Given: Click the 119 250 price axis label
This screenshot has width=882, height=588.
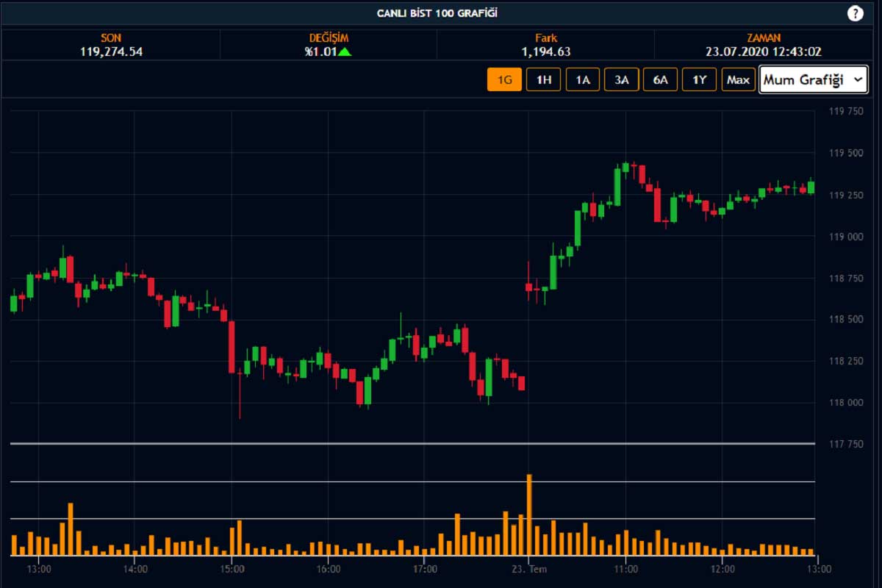Looking at the screenshot, I should click(845, 196).
